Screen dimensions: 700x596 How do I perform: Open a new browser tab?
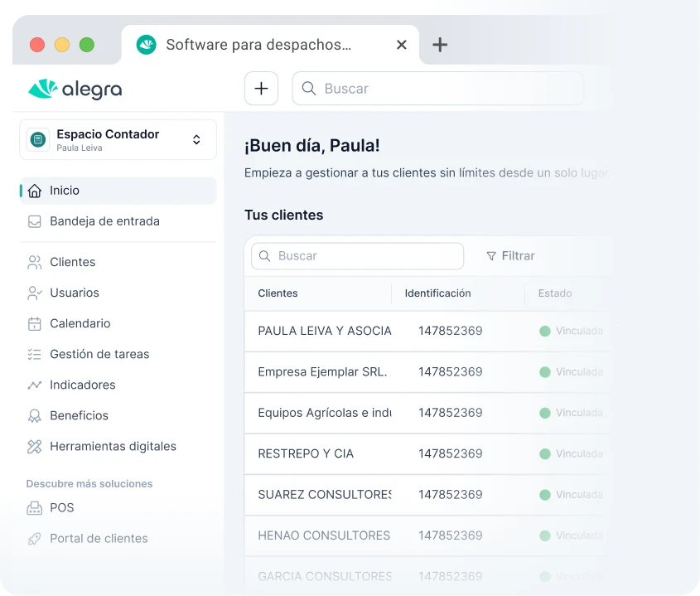[440, 45]
